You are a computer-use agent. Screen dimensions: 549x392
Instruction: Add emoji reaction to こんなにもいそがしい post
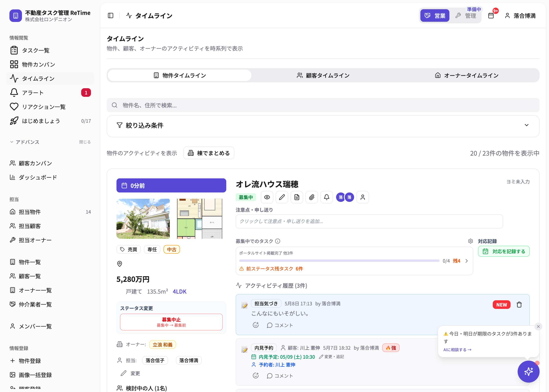point(256,325)
